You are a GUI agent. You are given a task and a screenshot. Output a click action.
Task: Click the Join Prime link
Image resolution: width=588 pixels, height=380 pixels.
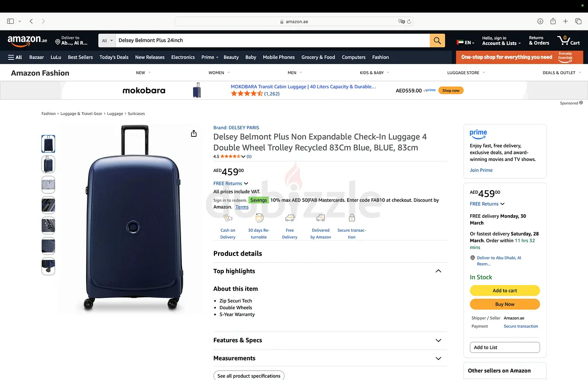[x=481, y=170]
